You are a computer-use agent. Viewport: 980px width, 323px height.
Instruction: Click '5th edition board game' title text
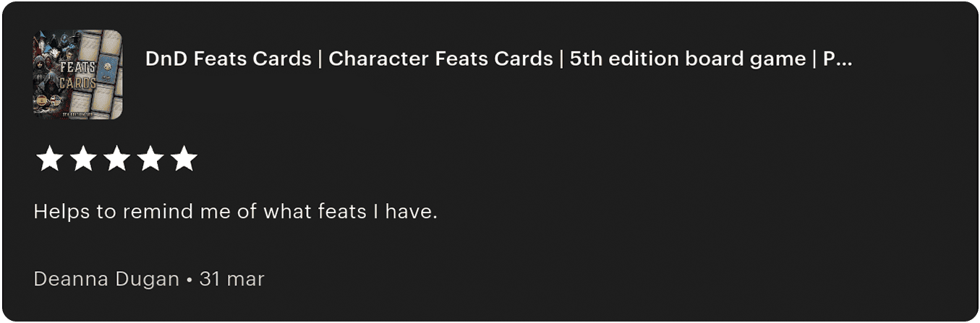tap(687, 59)
